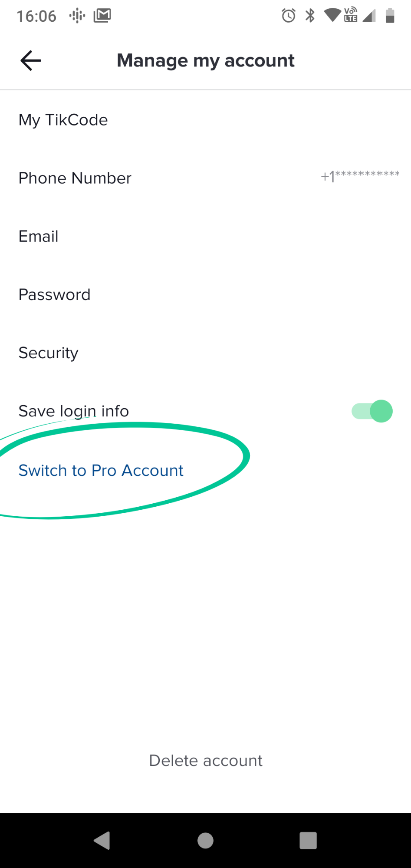Open the Phone Number setting
Image resolution: width=411 pixels, height=868 pixels.
(x=205, y=178)
